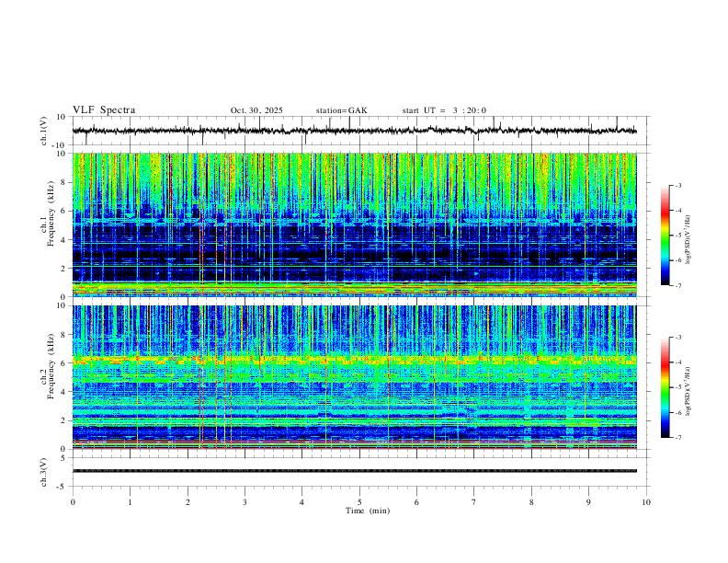
Task: Click the ch.2 color scale bar
Action: point(665,387)
